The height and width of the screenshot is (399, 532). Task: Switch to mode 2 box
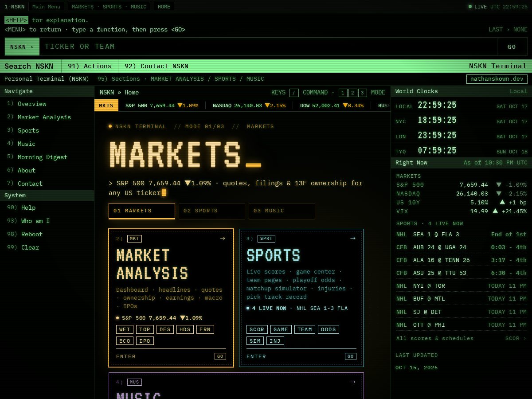tap(352, 93)
